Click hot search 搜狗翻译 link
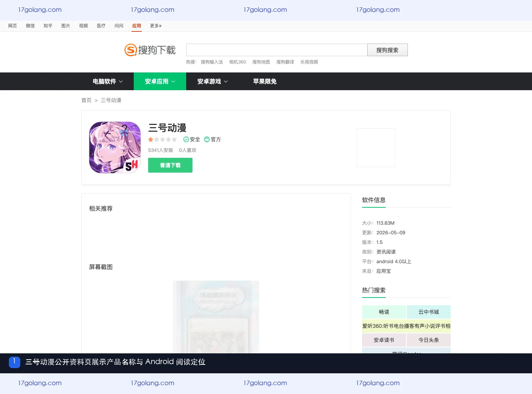The width and height of the screenshot is (532, 394). (x=285, y=62)
